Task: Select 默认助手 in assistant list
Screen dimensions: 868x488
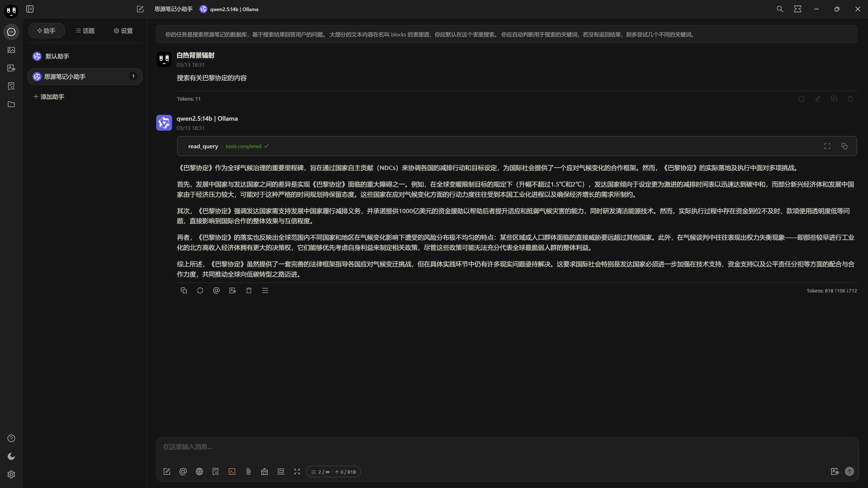Action: point(57,56)
